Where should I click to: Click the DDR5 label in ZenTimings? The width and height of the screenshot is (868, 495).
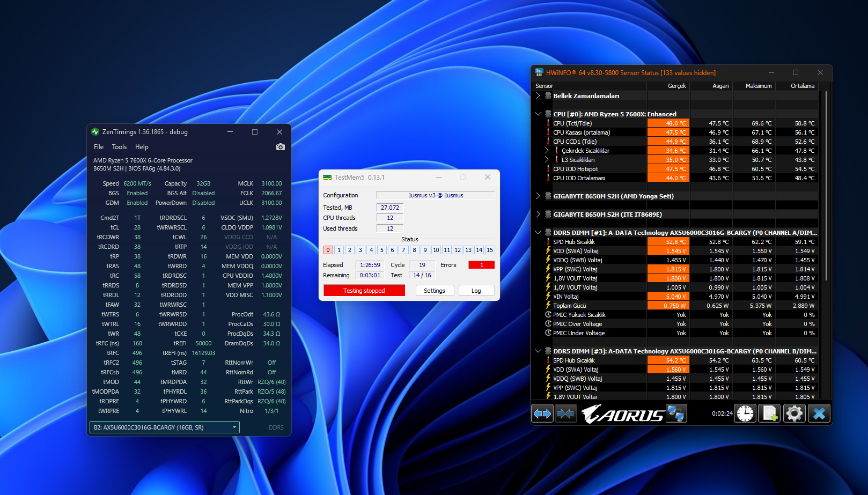[276, 427]
